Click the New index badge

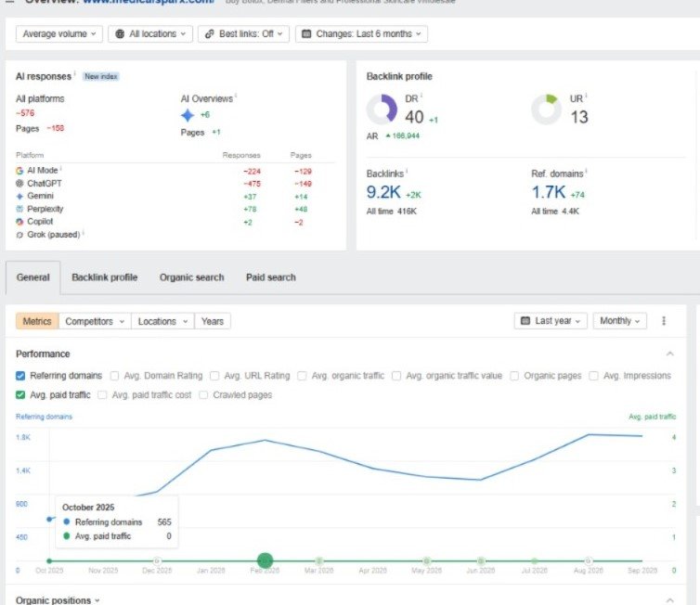(101, 76)
